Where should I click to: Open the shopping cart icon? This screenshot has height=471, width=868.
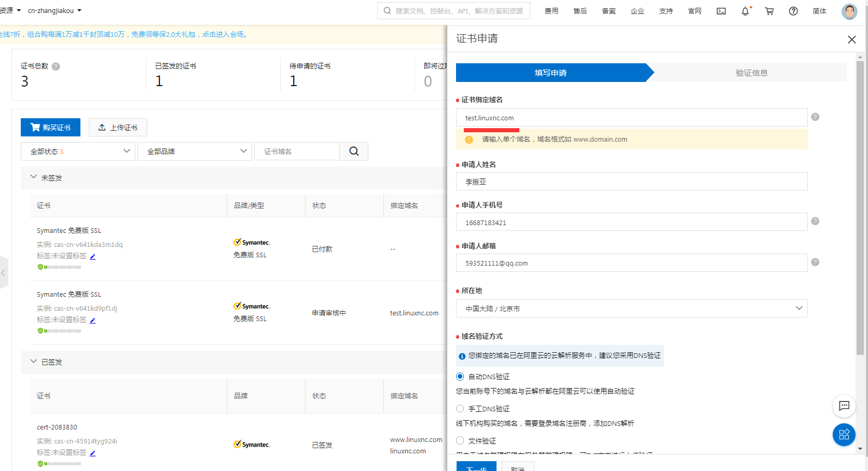pyautogui.click(x=769, y=11)
